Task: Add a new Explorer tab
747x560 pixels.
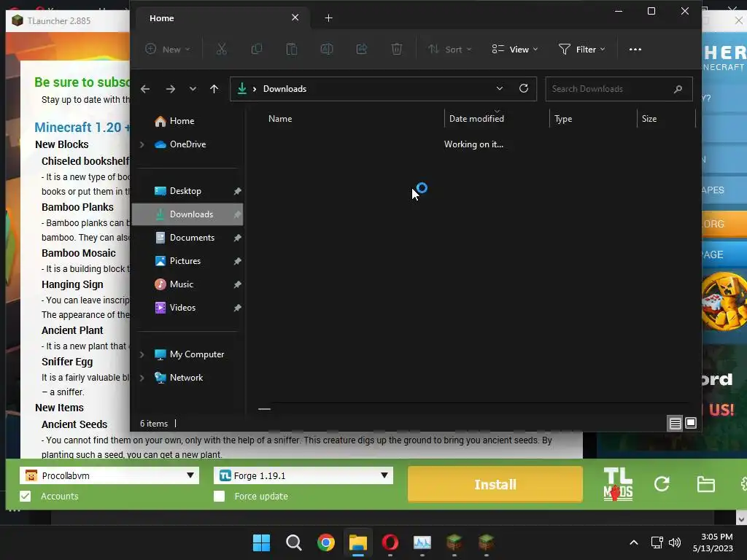Action: pos(328,18)
